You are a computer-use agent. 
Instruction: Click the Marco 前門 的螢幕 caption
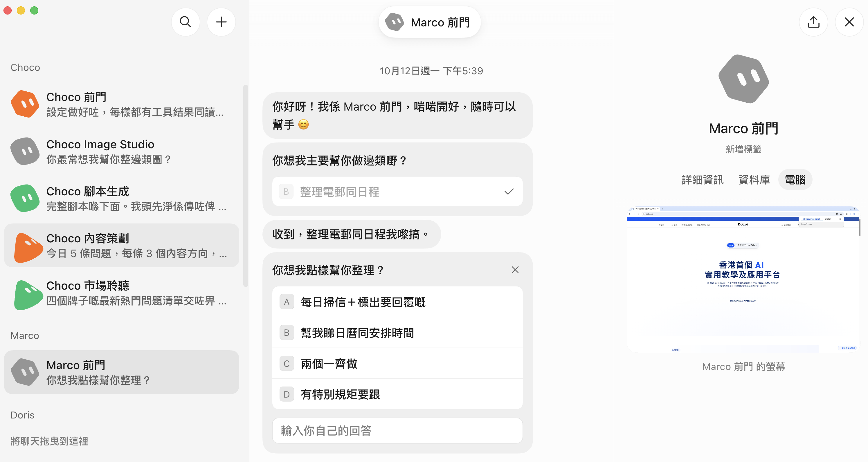[x=744, y=366]
